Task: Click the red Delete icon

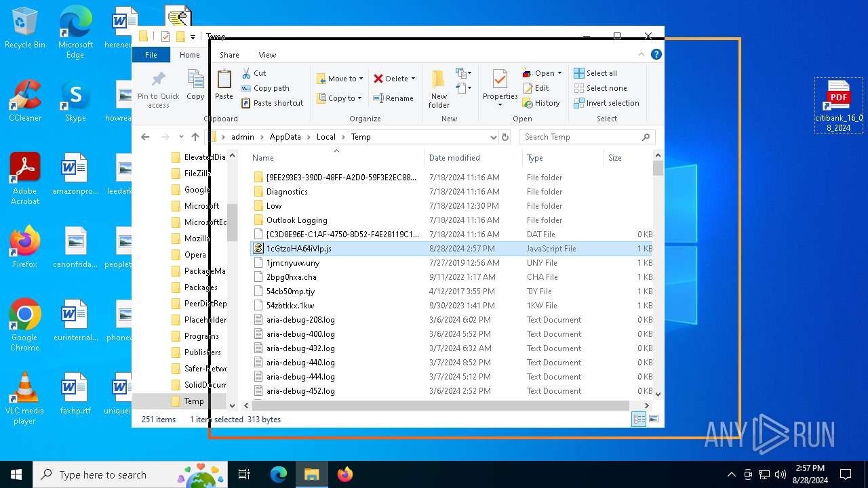Action: pos(378,79)
